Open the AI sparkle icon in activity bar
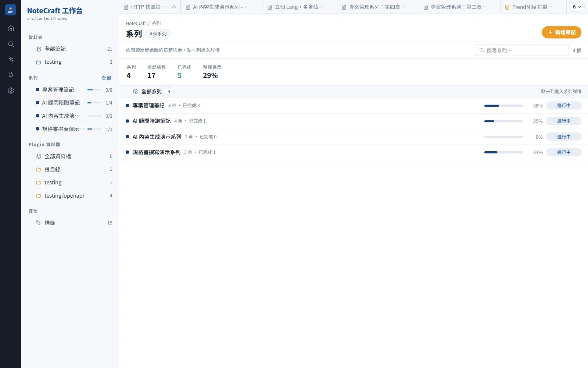 click(11, 59)
